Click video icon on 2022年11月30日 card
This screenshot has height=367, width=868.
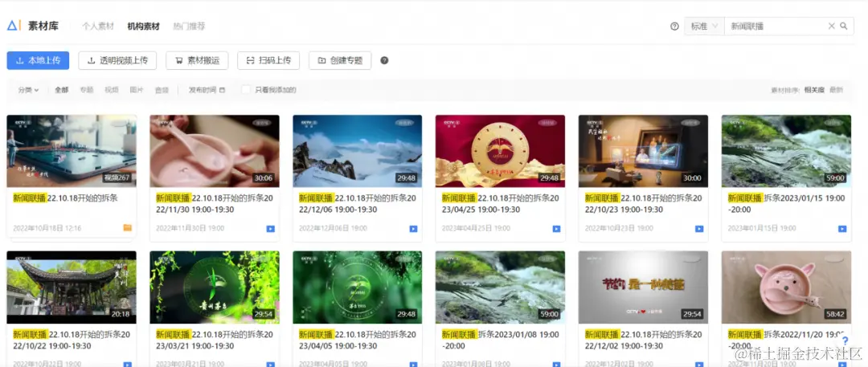271,229
